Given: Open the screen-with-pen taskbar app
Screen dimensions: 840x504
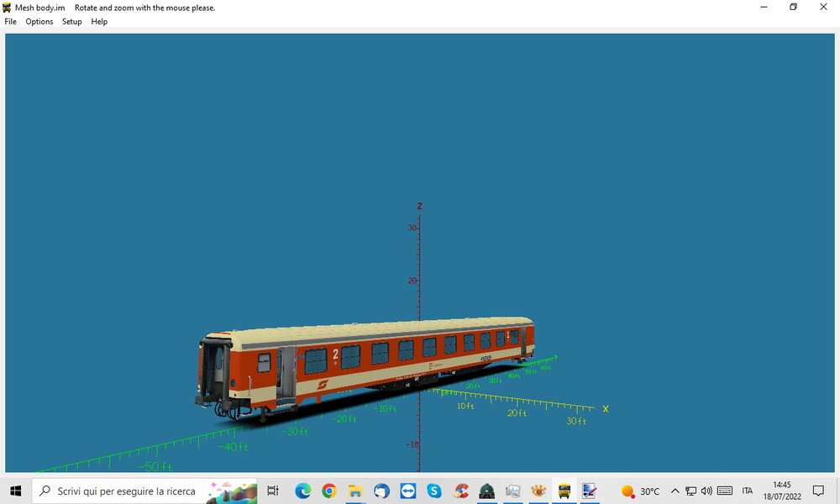Looking at the screenshot, I should coord(590,491).
